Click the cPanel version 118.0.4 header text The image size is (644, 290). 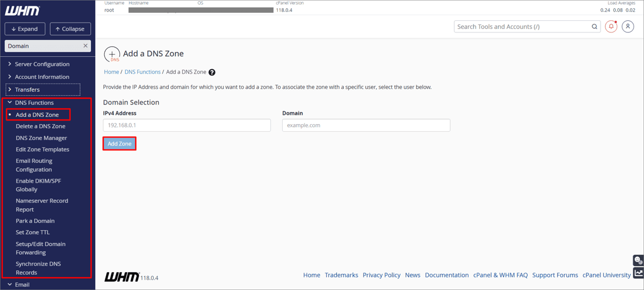(284, 10)
